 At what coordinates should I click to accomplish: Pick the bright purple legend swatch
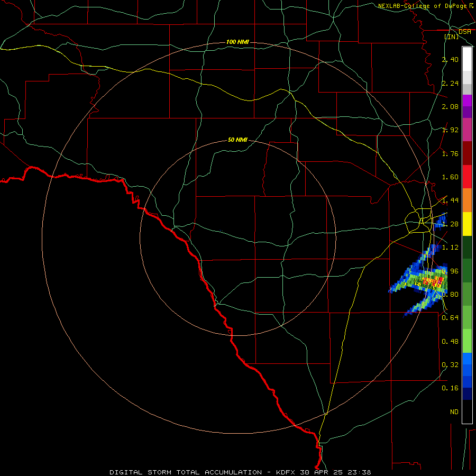click(467, 100)
